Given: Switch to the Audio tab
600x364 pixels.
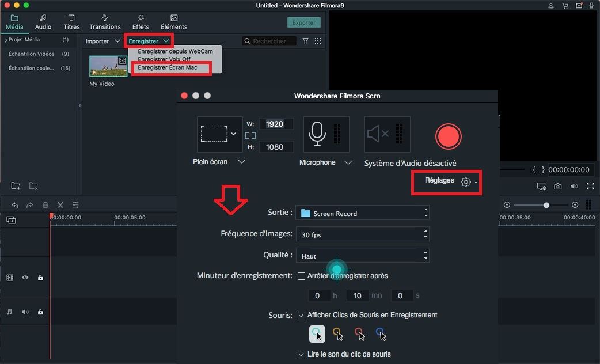Looking at the screenshot, I should 43,22.
